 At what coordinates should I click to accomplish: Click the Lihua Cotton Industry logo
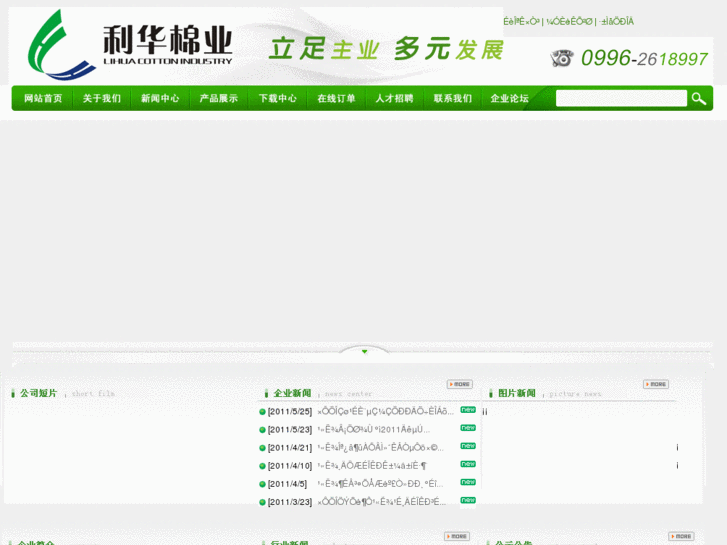[130, 45]
